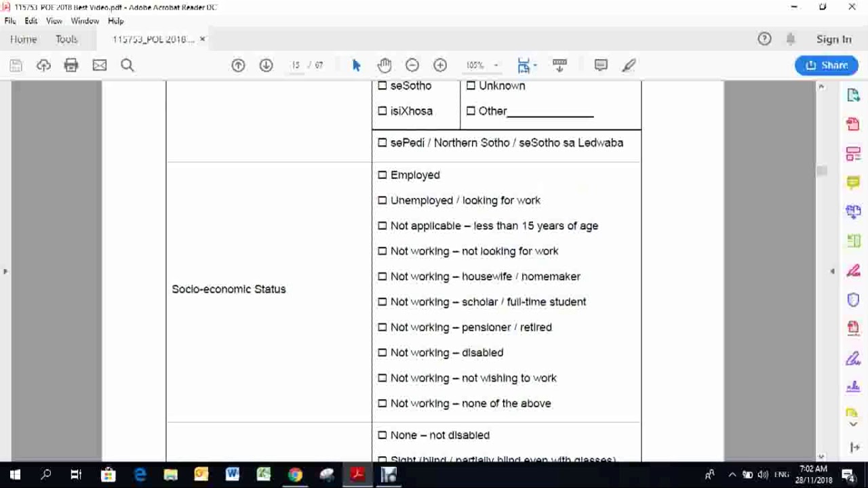The width and height of the screenshot is (868, 488).
Task: Close the 115753_POE 2018 document tab
Action: [202, 39]
